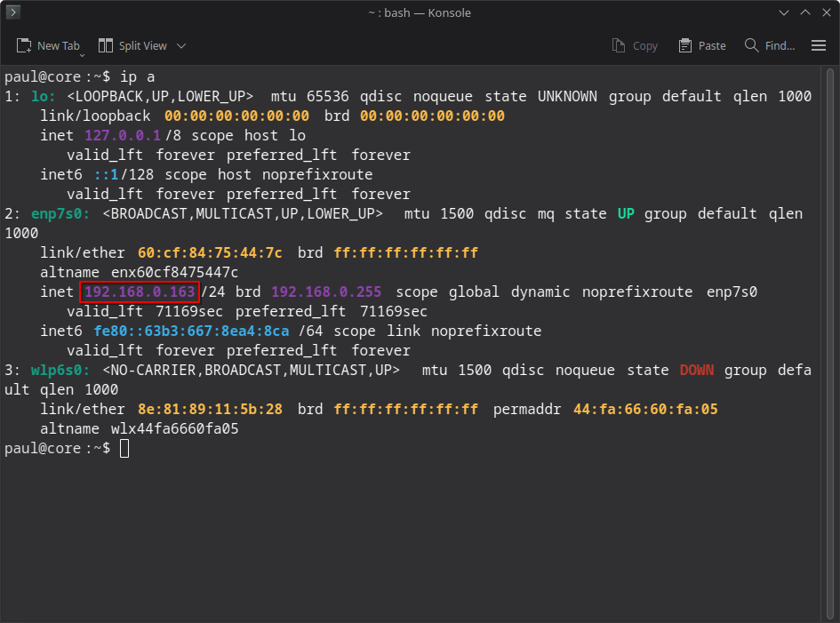Click the New Tab page icon
This screenshot has width=840, height=623.
[x=24, y=46]
